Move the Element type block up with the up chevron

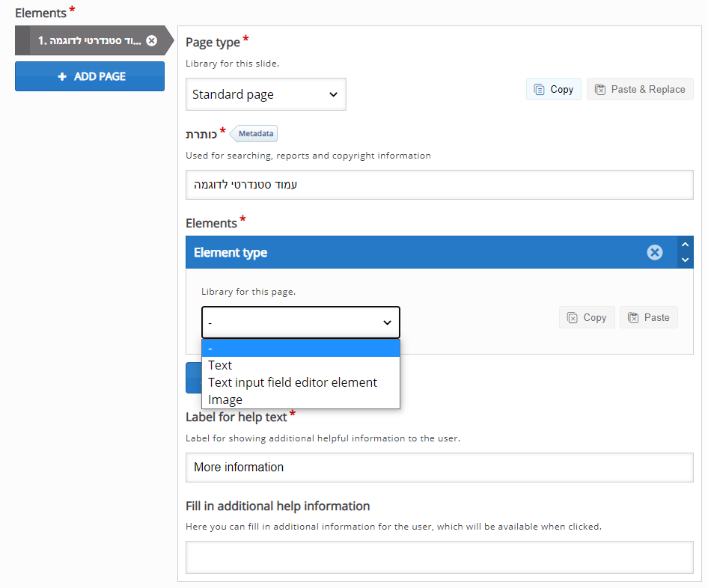click(685, 245)
